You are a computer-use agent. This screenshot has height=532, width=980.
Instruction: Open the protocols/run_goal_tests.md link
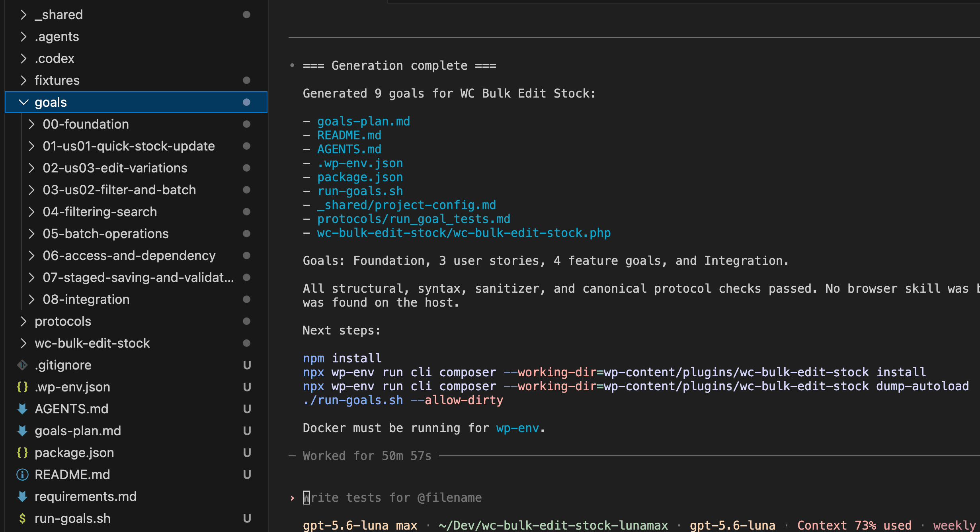click(414, 219)
